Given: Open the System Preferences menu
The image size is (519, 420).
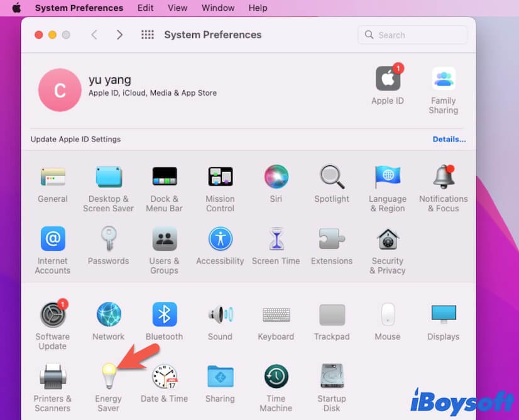Looking at the screenshot, I should click(79, 8).
